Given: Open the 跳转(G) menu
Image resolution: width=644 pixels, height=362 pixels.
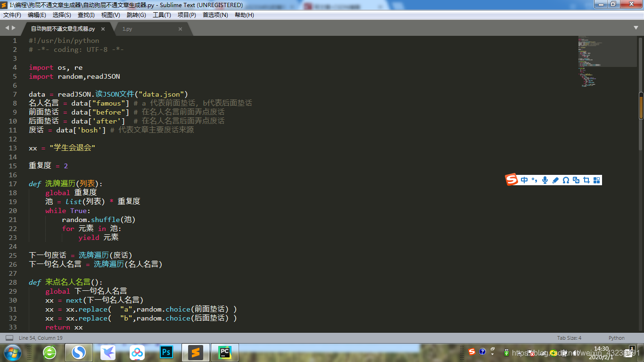Looking at the screenshot, I should coord(136,15).
